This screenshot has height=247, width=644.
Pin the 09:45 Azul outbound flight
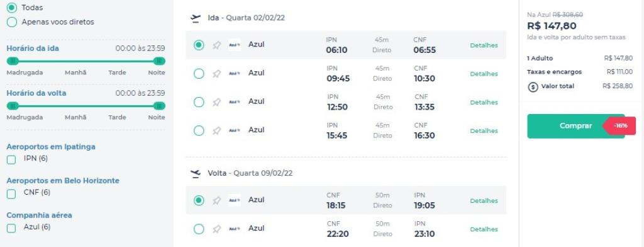[x=217, y=74]
